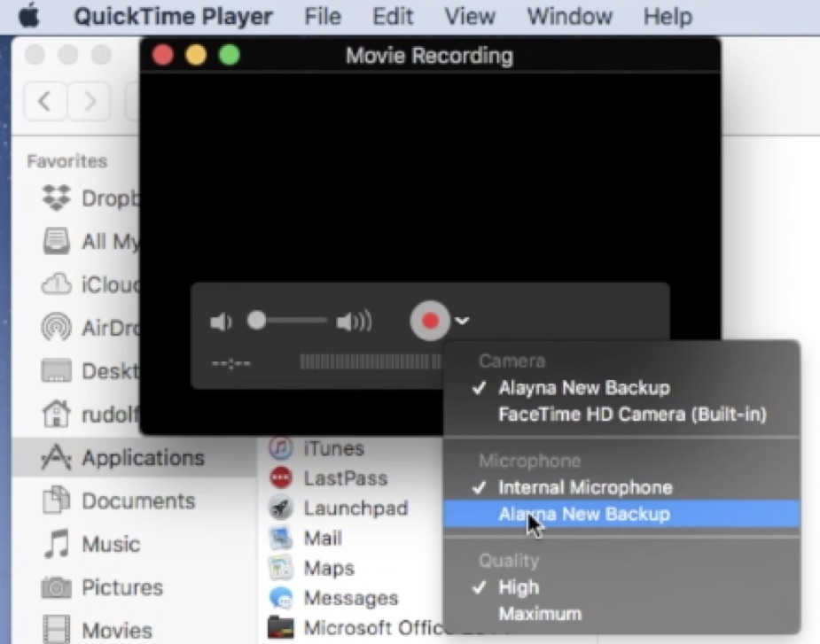Minimize the Movie Recording window
This screenshot has height=644, width=820.
point(196,55)
